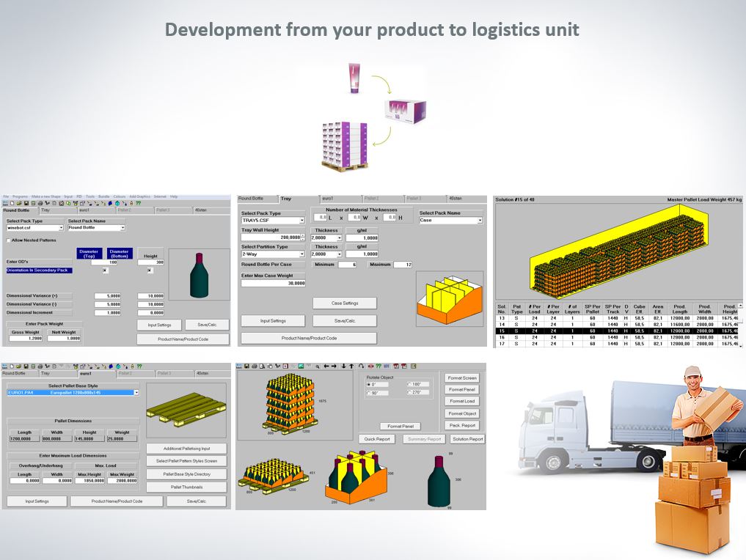746x560 pixels.
Task: Open File menu in Round Bottle window
Action: coord(6,196)
